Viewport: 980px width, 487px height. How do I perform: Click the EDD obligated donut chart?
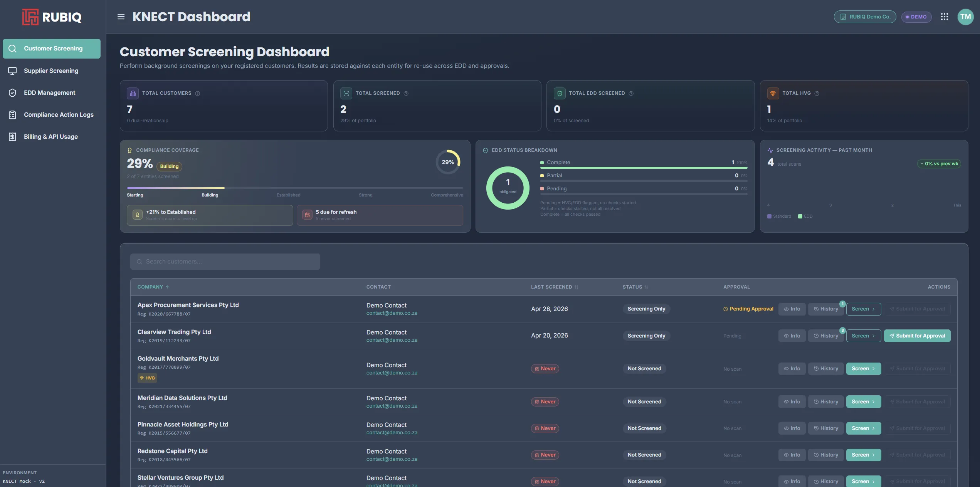click(508, 188)
